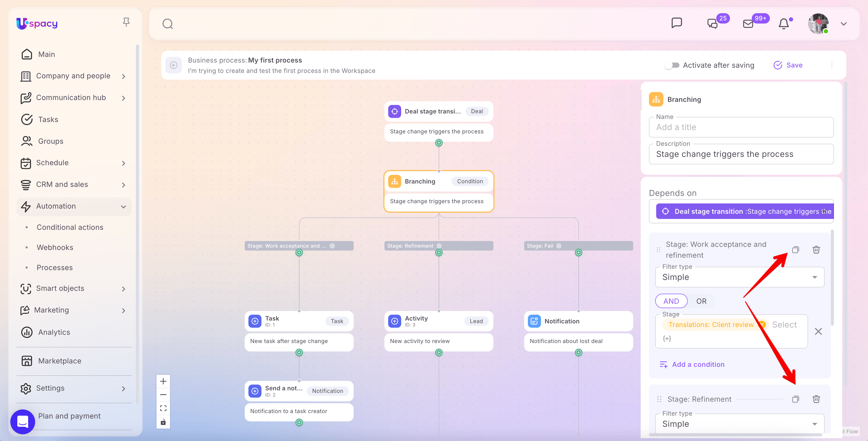Duplicate the Stage: Refinement branch
The image size is (868, 441).
[796, 399]
